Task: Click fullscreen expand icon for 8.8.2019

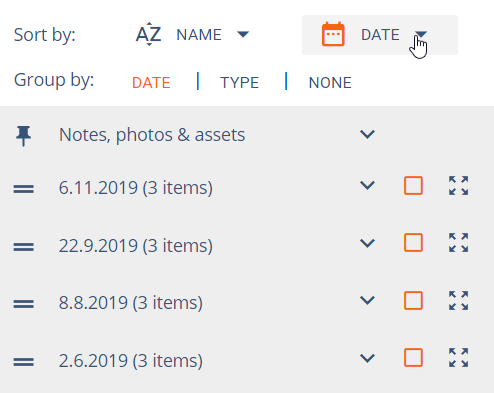Action: point(458,301)
